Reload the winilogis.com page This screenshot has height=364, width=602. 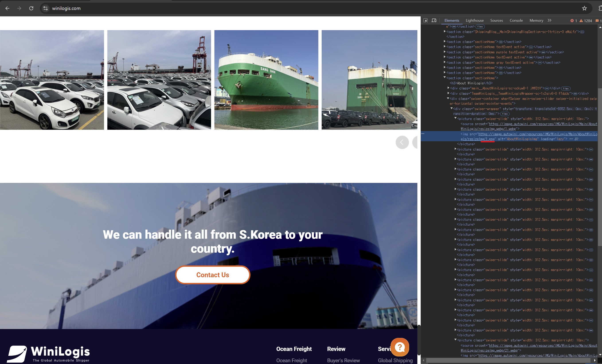click(31, 8)
